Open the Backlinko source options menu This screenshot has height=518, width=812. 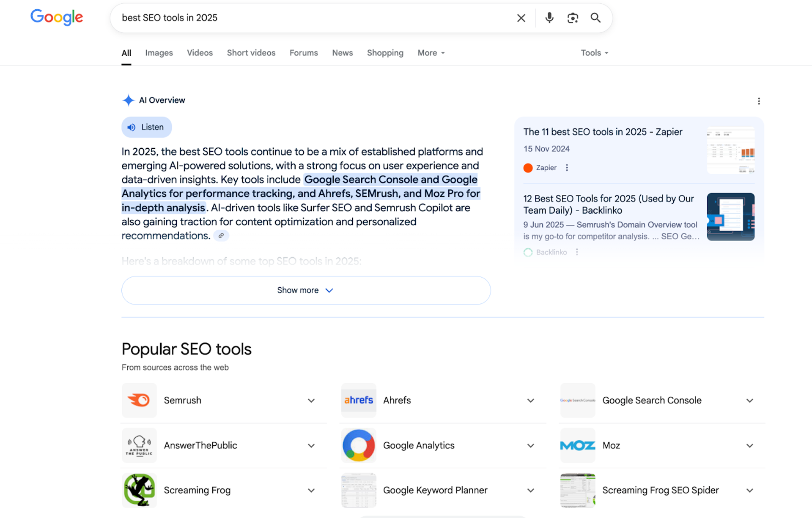pos(577,252)
